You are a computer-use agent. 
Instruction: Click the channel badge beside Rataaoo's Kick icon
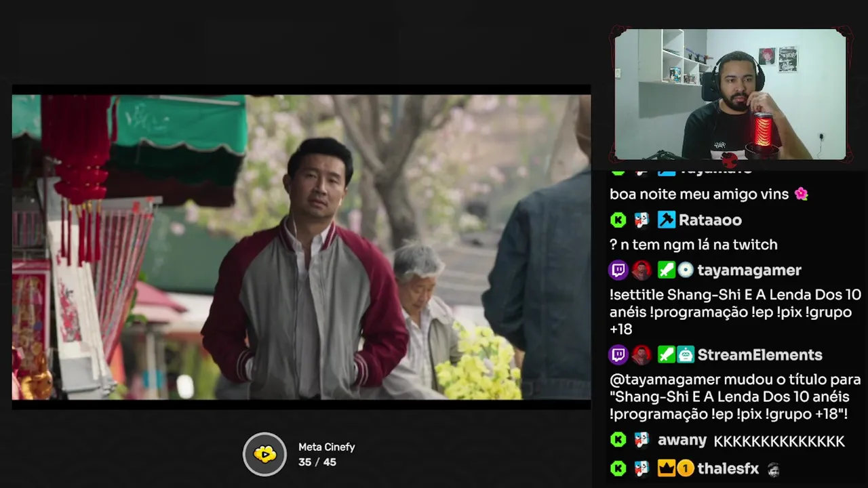(x=642, y=220)
